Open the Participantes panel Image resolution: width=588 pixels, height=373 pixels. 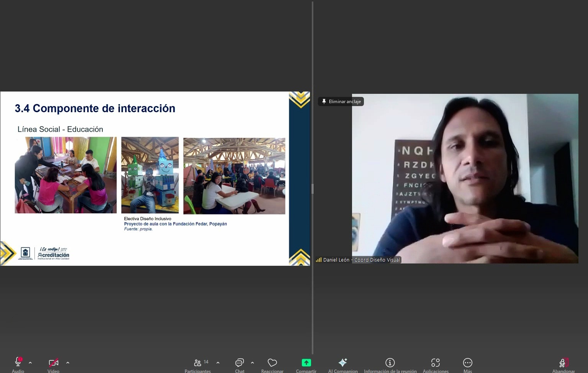[198, 365]
